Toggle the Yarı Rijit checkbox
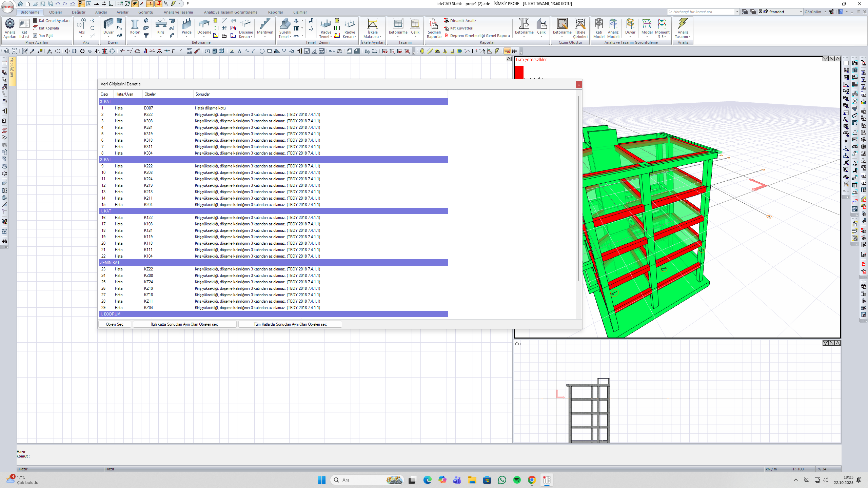This screenshot has width=868, height=488. click(35, 36)
